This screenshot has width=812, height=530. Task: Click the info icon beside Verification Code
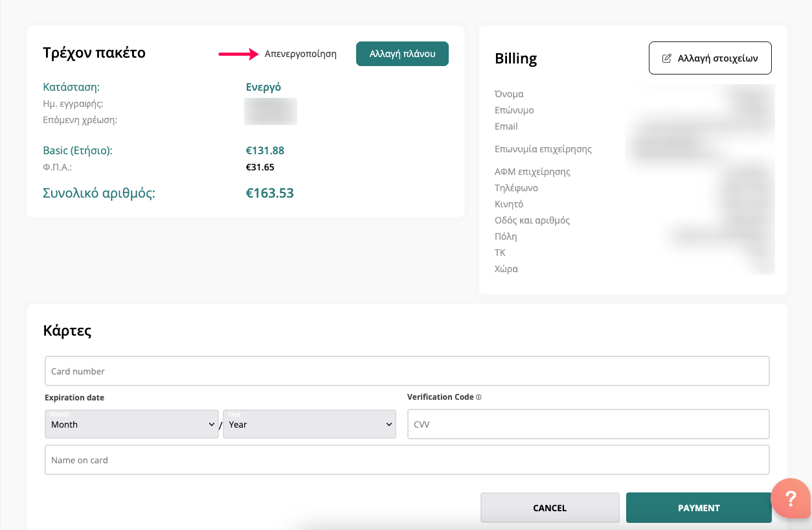coord(479,397)
